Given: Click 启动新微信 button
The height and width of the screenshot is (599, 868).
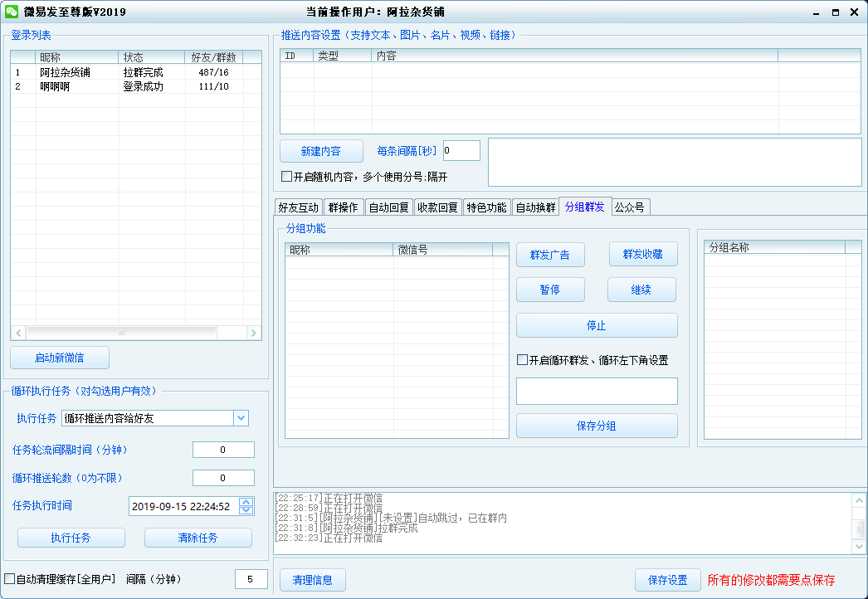Looking at the screenshot, I should pyautogui.click(x=59, y=358).
